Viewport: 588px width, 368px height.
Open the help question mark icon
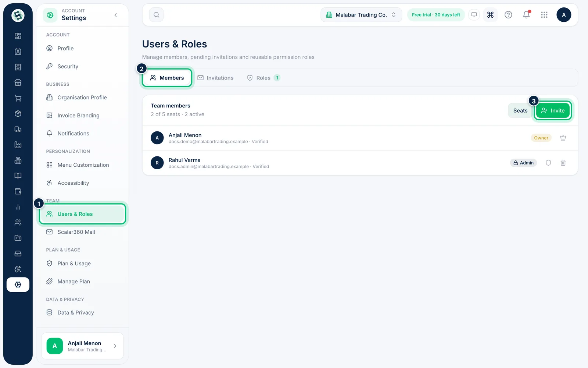click(508, 15)
